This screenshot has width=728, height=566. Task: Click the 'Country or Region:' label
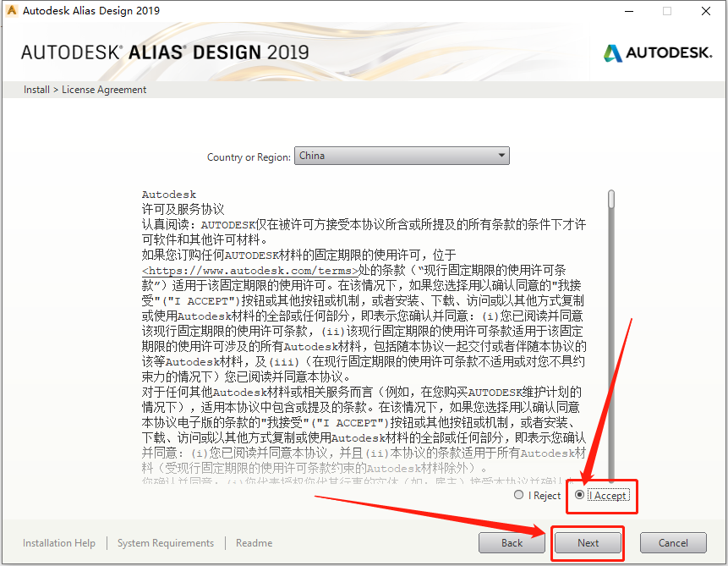[249, 157]
